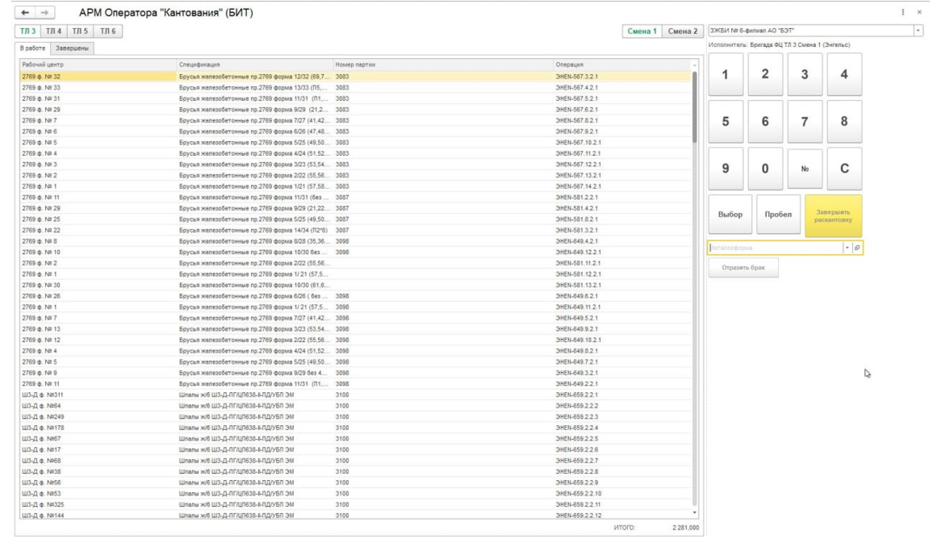Clear input with the C keypad button

click(843, 169)
